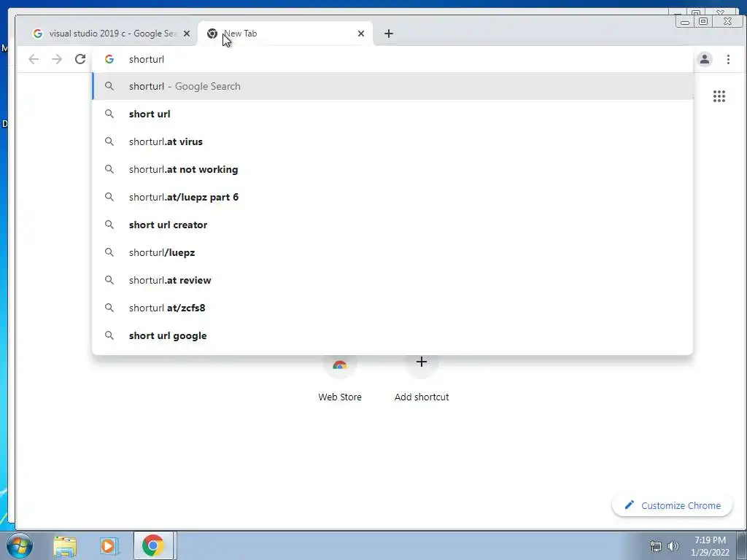The image size is (747, 560).
Task: Open the Chrome three-dot menu
Action: pos(728,59)
